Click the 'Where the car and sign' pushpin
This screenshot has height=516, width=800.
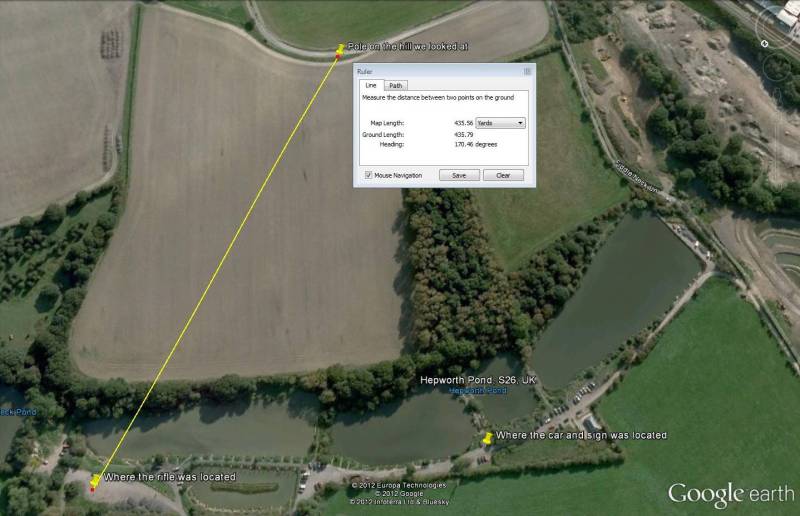click(x=488, y=437)
